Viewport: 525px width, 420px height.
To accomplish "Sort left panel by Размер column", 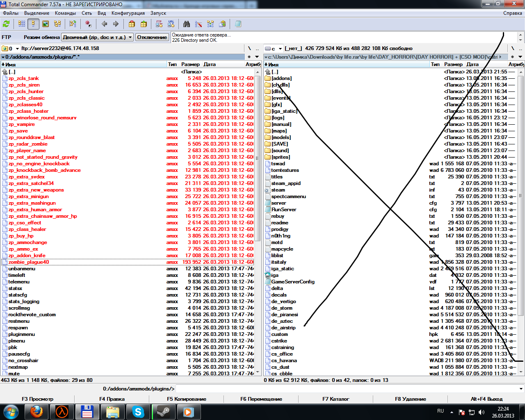I will click(190, 64).
